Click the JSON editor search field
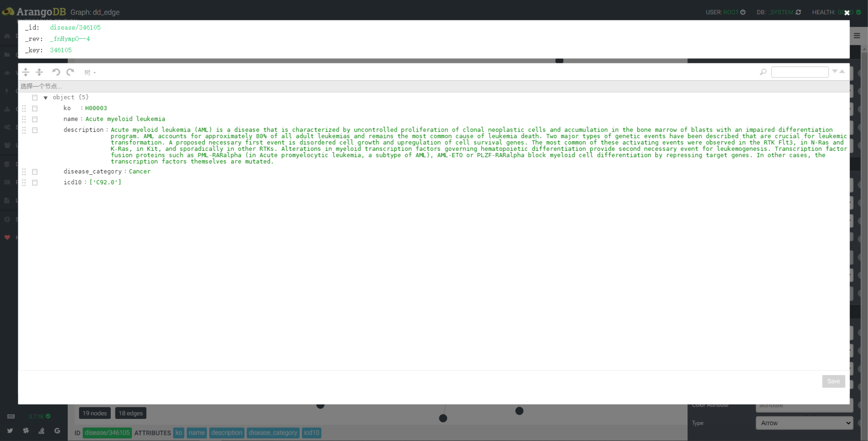Viewport: 868px width, 441px height. [800, 72]
